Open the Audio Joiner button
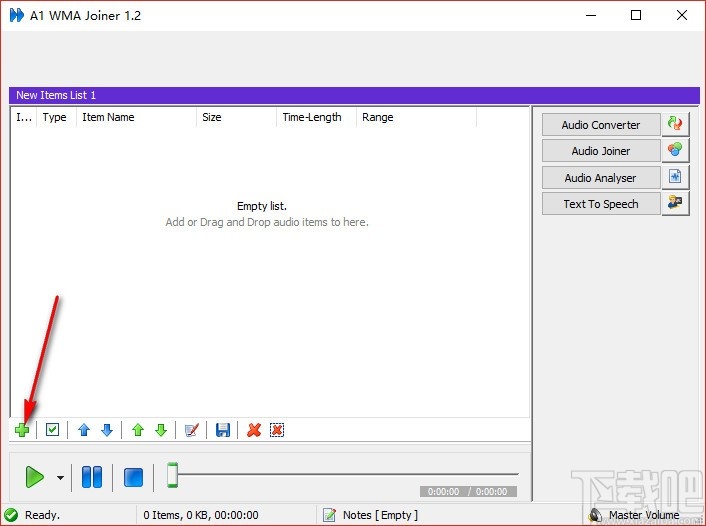Screen dimensions: 706x526 (601, 151)
